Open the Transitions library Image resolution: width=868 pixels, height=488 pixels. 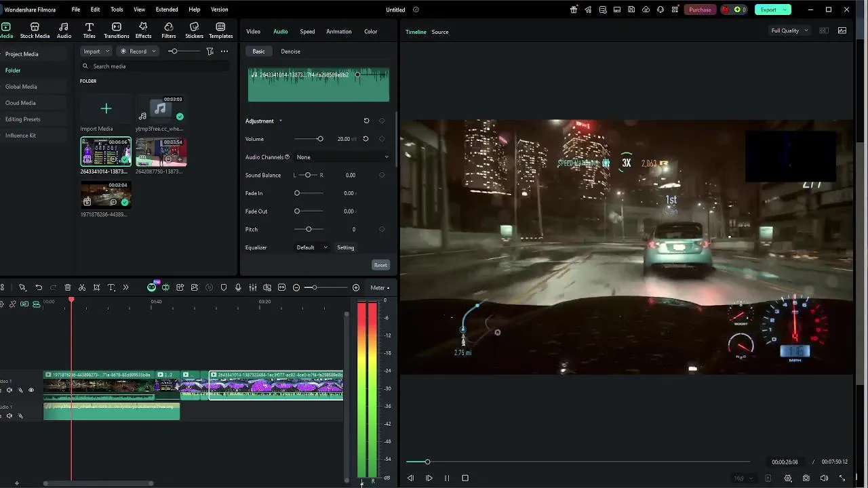pos(117,30)
